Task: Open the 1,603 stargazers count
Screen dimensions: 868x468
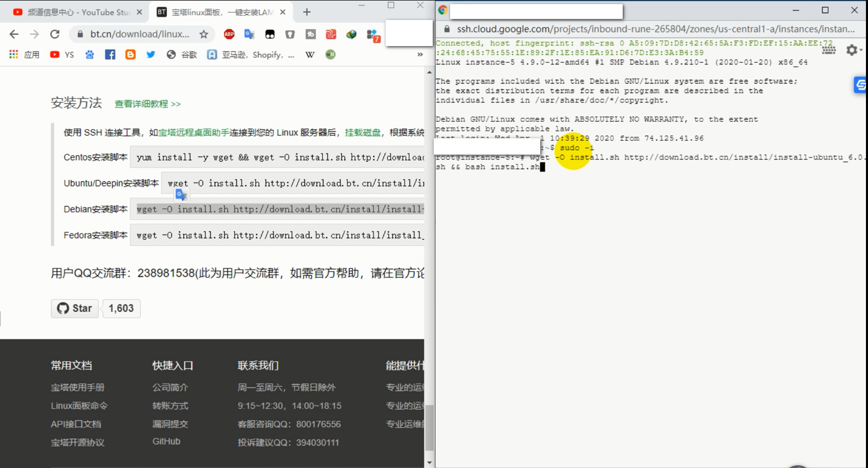Action: (121, 308)
